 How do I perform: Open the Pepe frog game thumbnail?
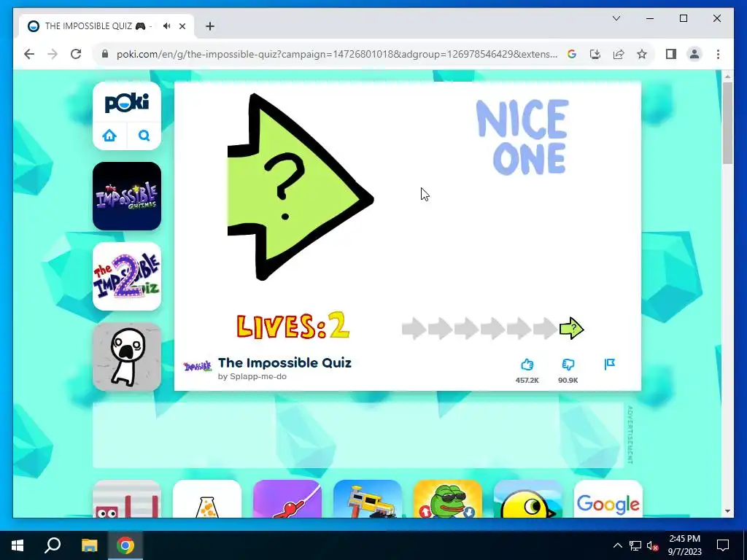448,499
